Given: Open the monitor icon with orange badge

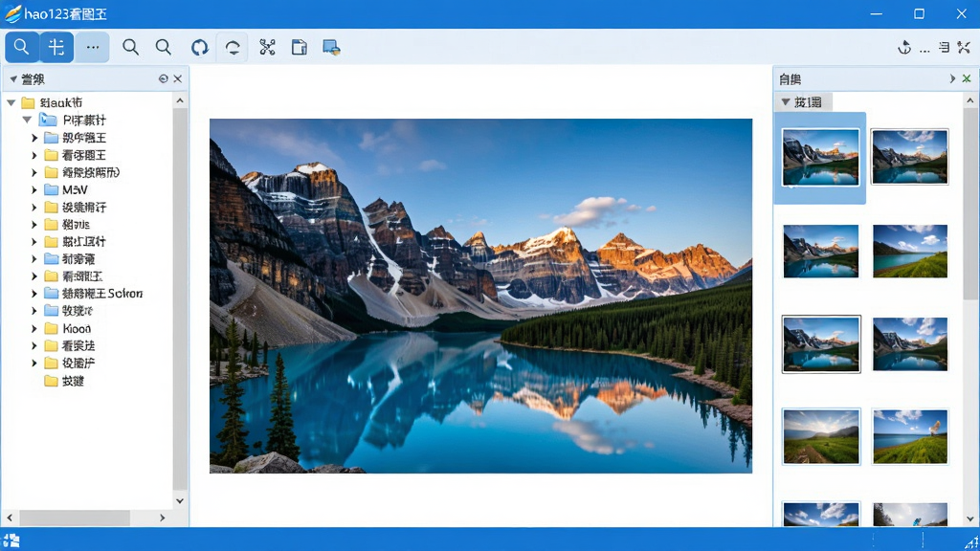Looking at the screenshot, I should coord(331,48).
